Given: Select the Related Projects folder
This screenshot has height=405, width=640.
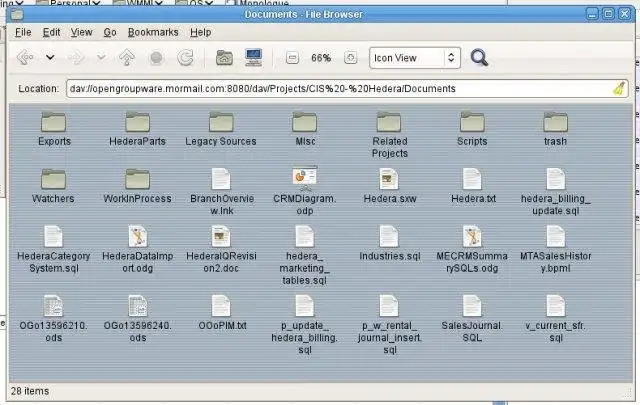Looking at the screenshot, I should [x=389, y=135].
